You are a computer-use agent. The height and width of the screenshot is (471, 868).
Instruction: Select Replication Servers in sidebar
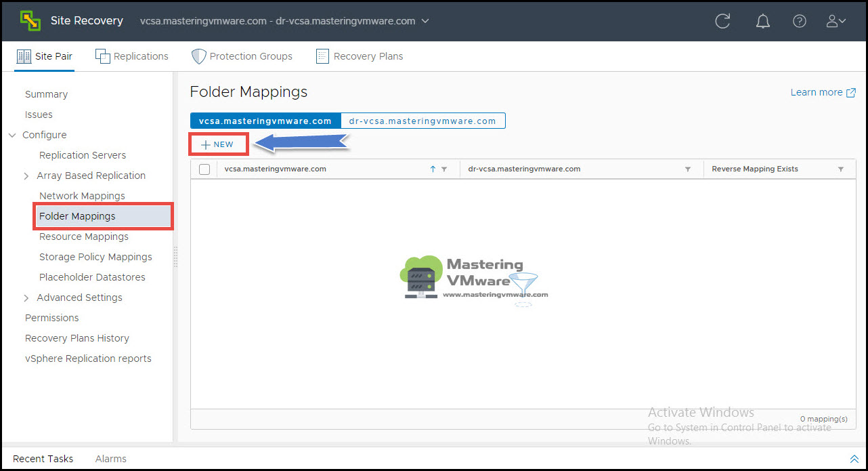(x=83, y=156)
